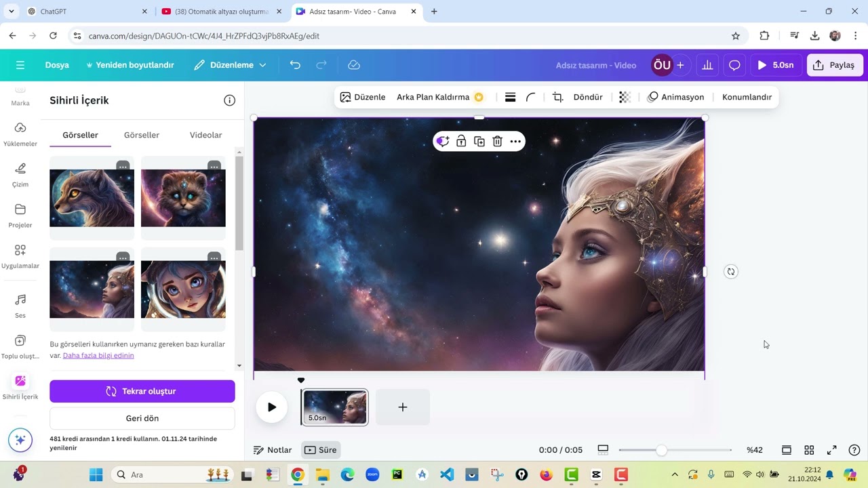Switch to the Videolar tab
This screenshot has width=868, height=488.
pos(205,135)
